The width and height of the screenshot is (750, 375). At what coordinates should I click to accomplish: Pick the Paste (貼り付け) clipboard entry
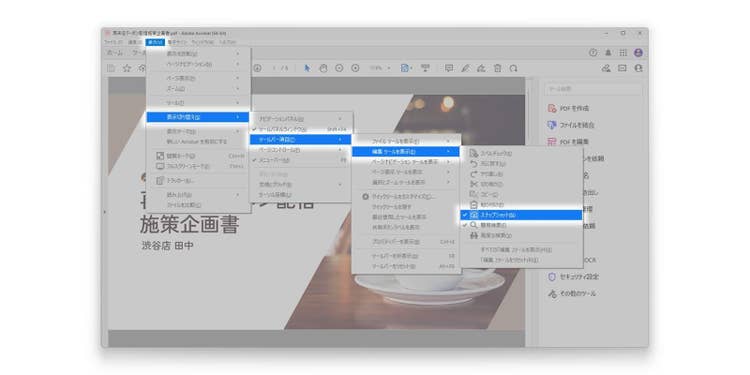tap(521, 205)
